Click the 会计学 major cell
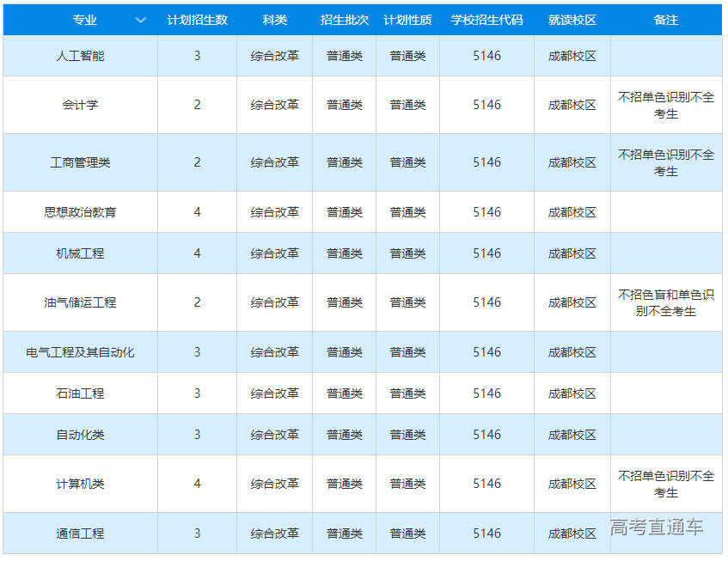 pos(80,105)
